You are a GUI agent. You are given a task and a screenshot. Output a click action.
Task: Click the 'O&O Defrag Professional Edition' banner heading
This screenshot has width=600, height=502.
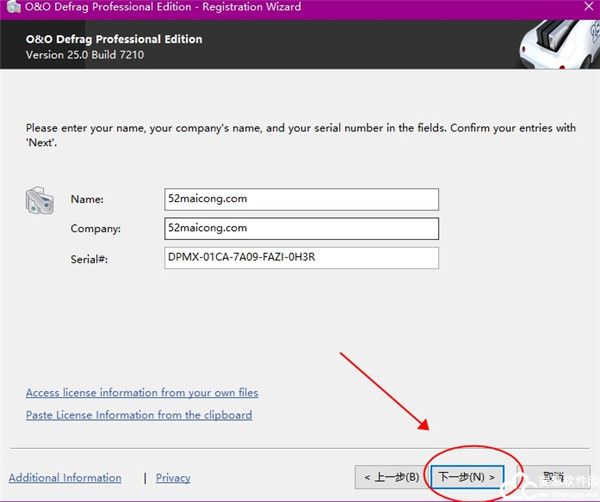(x=114, y=39)
